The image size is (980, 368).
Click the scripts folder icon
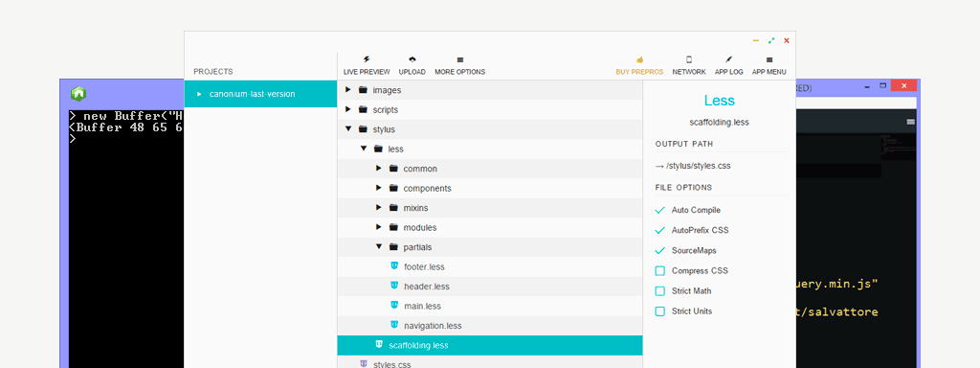363,109
